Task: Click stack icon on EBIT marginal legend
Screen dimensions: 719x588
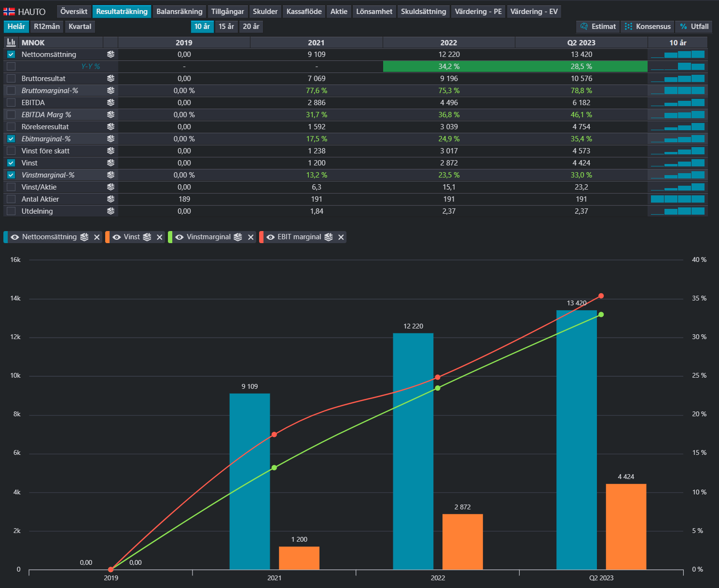Action: (x=329, y=237)
